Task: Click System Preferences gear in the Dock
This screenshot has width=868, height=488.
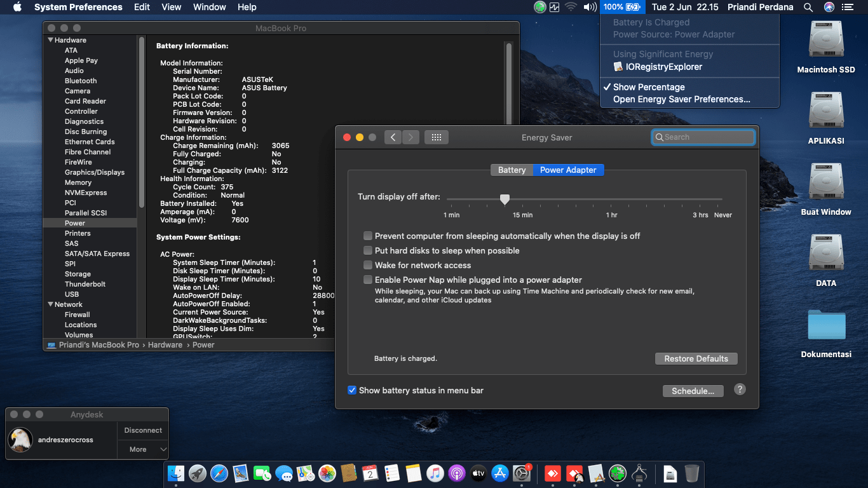Action: click(x=522, y=473)
